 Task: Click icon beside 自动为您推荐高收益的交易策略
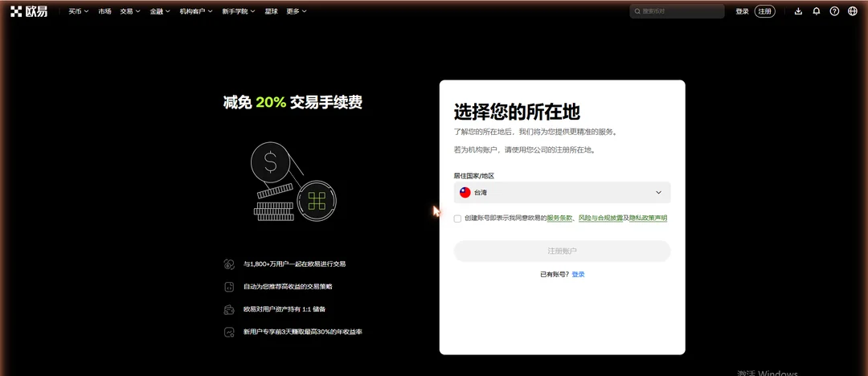click(x=229, y=287)
